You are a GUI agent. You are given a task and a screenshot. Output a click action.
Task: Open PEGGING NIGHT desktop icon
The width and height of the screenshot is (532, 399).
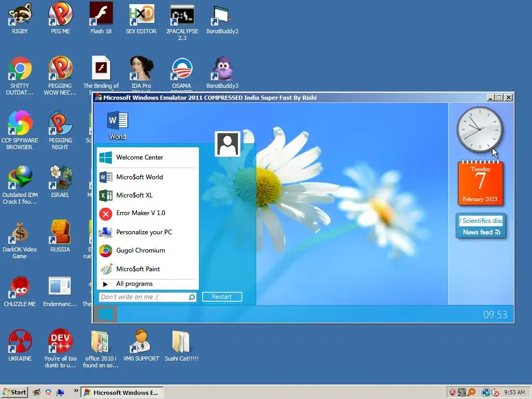click(x=60, y=130)
